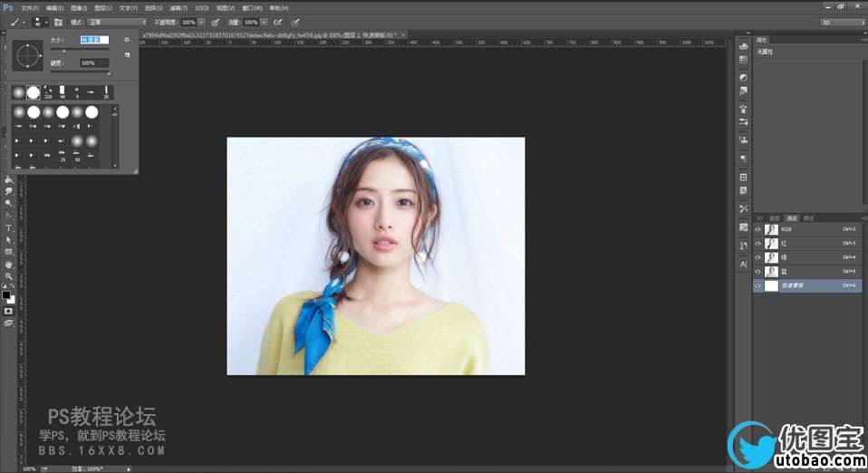This screenshot has width=868, height=473.
Task: Switch to the 通道 Channels tab
Action: pyautogui.click(x=792, y=218)
